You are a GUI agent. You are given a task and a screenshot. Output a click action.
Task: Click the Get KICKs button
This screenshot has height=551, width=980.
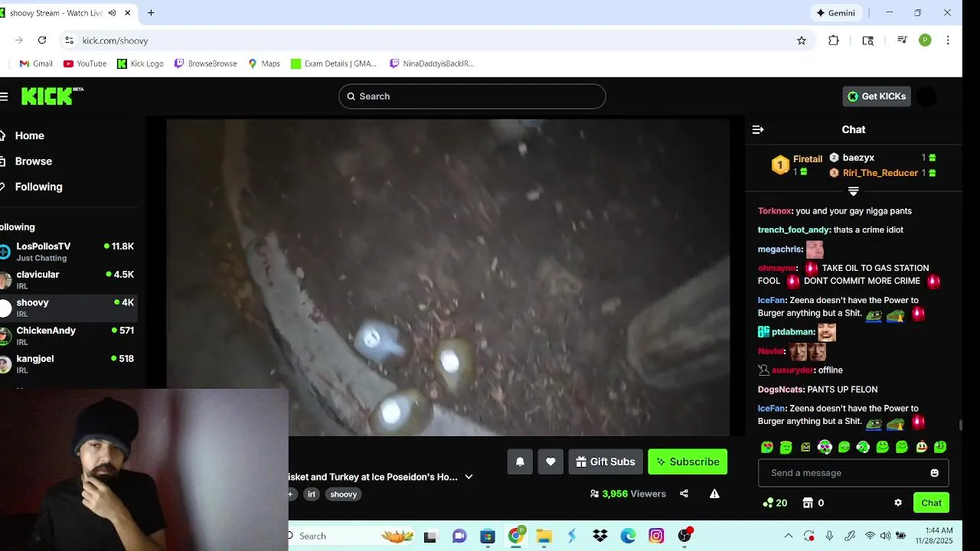tap(877, 96)
